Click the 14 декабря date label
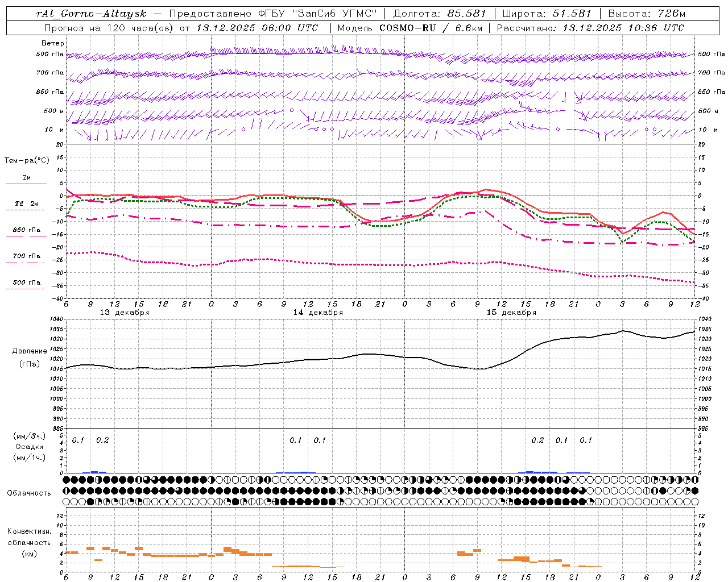Screen dimensions: 728x582 318,313
